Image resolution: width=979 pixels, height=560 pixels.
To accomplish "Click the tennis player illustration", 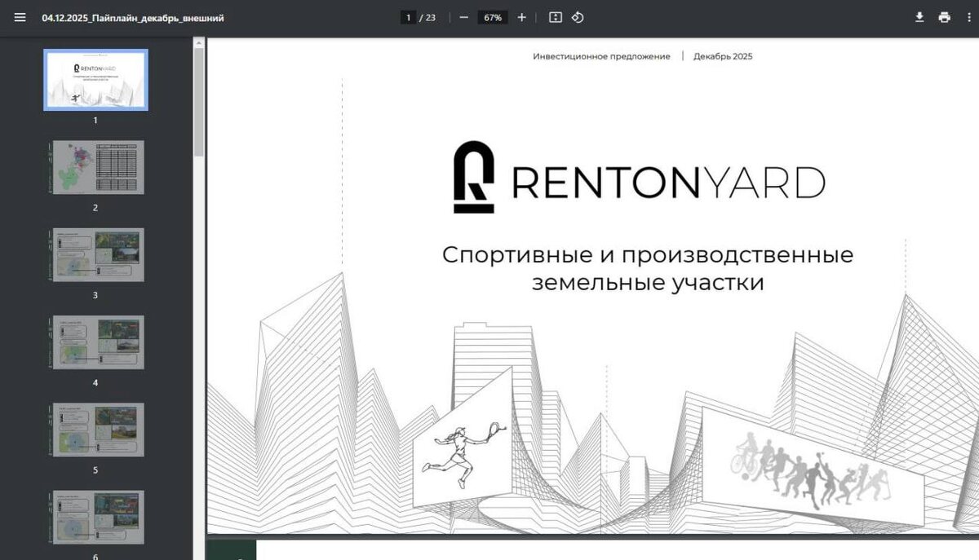I will pyautogui.click(x=463, y=454).
